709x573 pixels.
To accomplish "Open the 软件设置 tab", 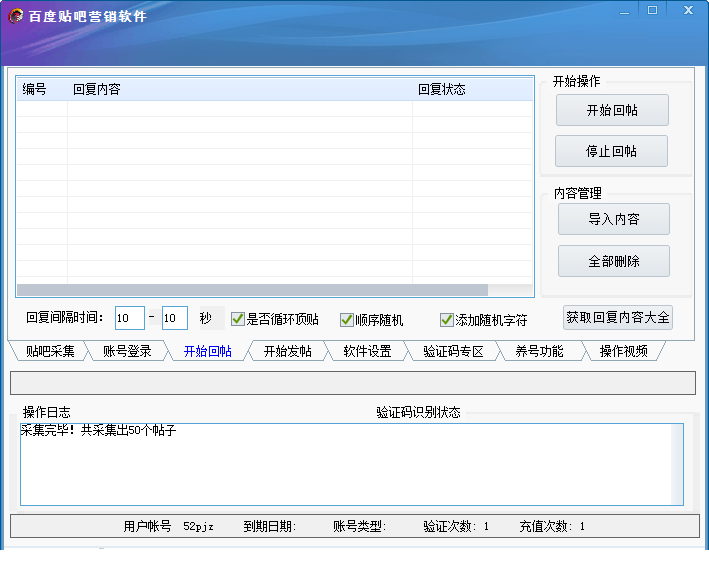I will pos(367,351).
